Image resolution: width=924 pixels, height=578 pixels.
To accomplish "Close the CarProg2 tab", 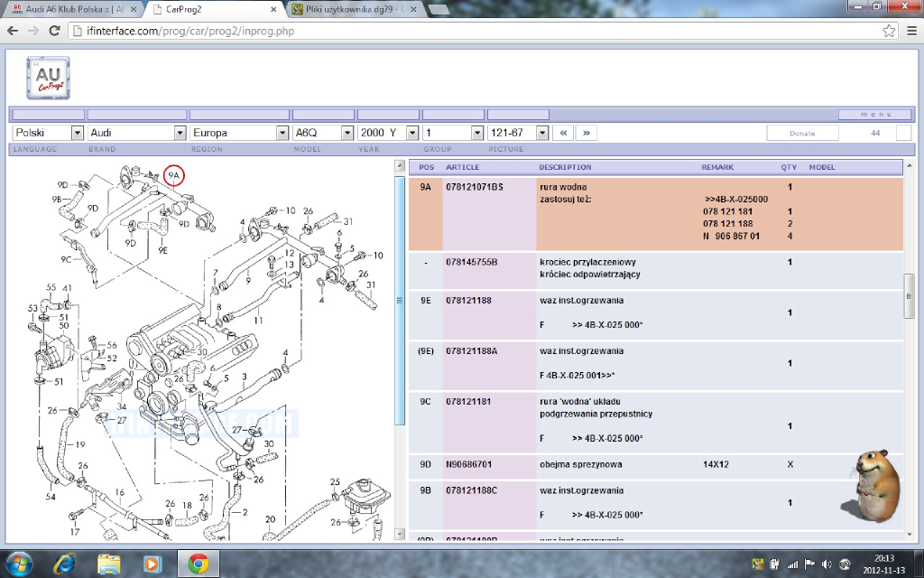I will 274,9.
